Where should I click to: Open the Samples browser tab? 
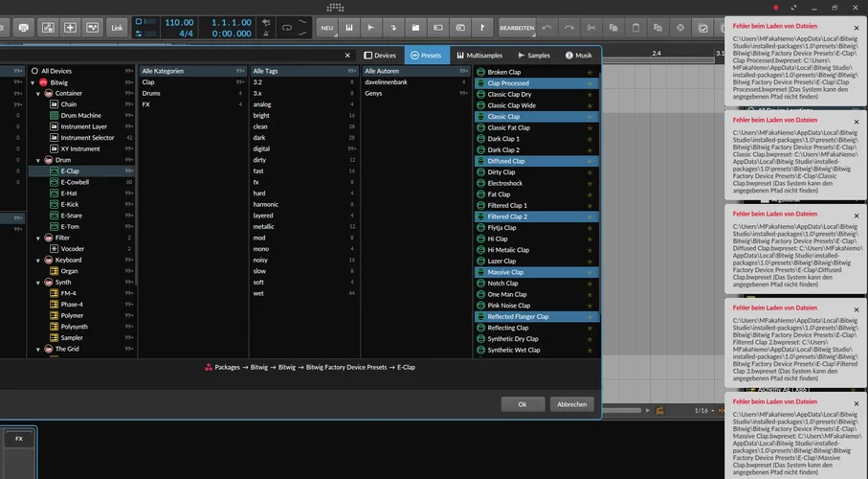coord(534,56)
